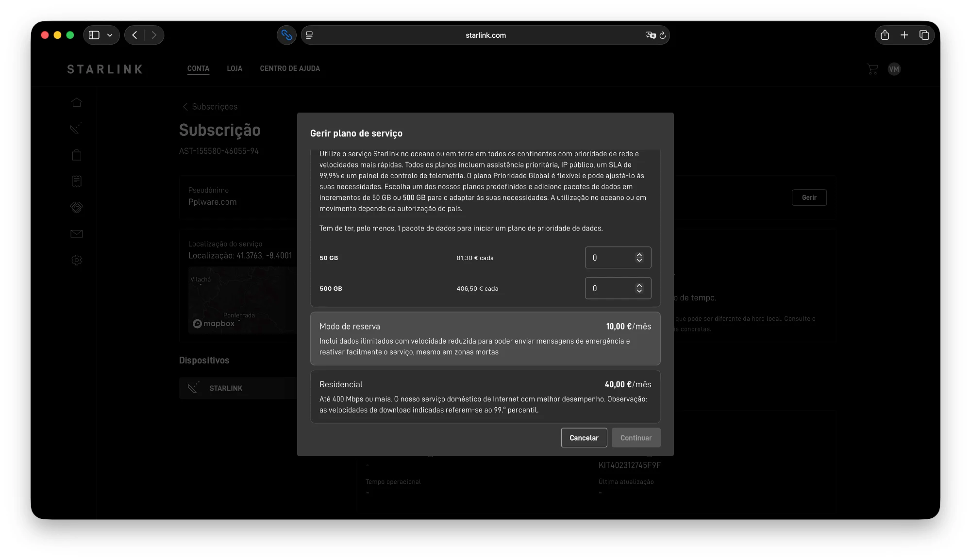Increase the 500 GB package quantity
Viewport: 971px width, 560px height.
tap(639, 285)
